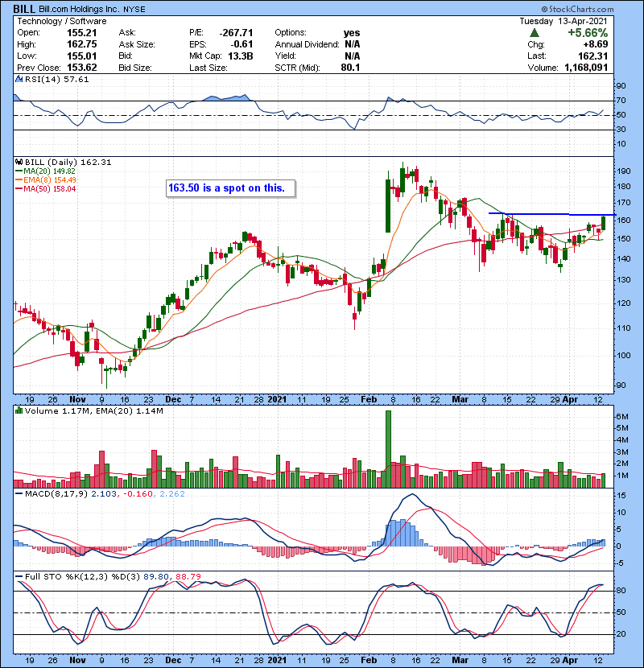Click the Yield label
The image size is (644, 668).
pos(286,56)
